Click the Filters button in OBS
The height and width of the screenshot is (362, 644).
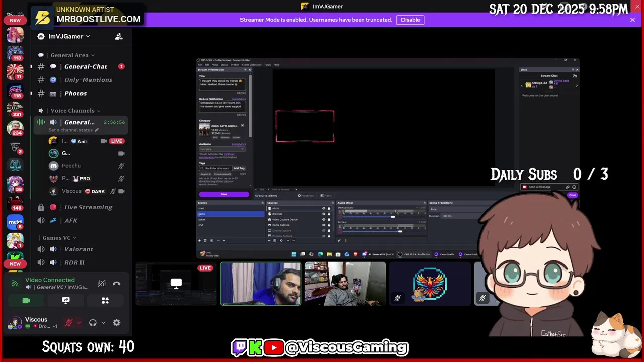point(326,196)
